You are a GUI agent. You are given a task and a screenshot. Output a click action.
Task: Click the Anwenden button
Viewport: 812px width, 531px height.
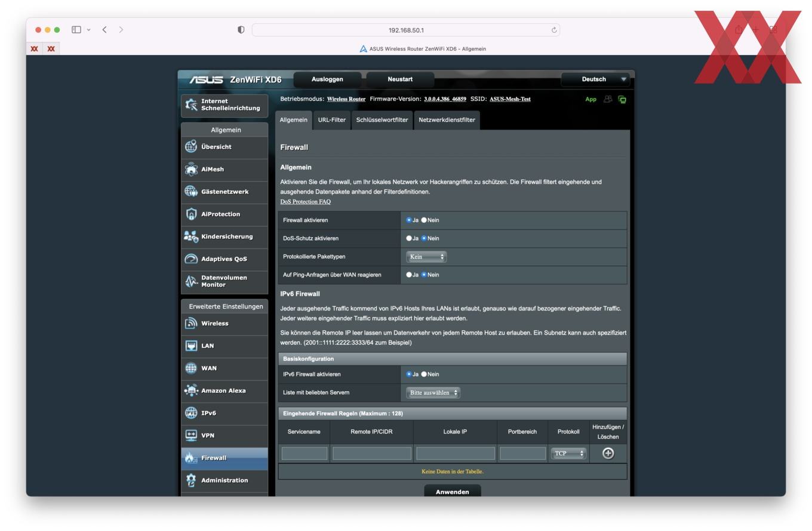pos(453,492)
